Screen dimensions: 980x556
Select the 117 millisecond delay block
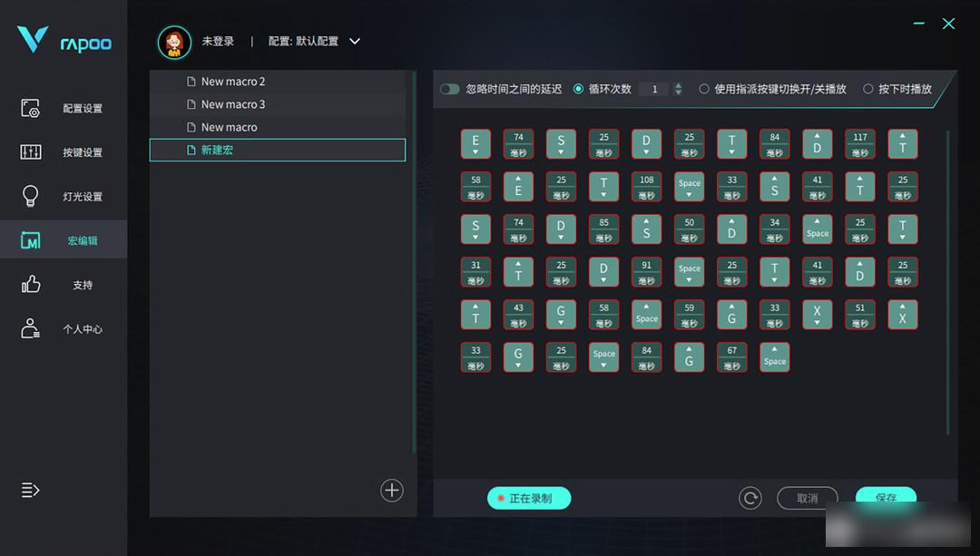click(x=859, y=143)
